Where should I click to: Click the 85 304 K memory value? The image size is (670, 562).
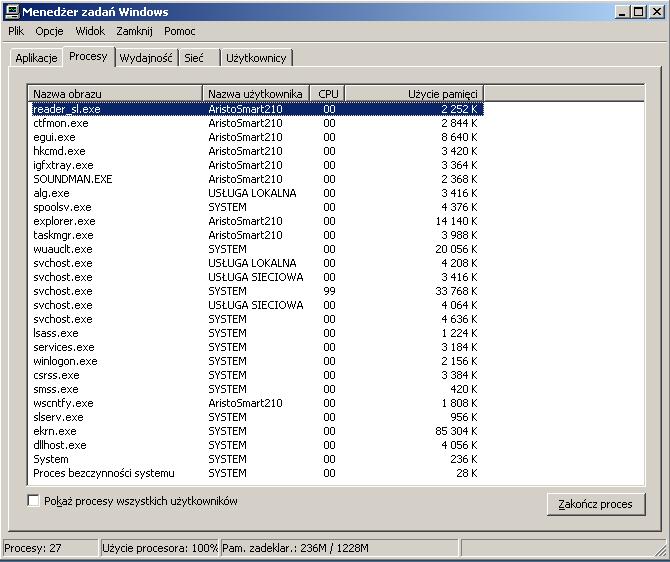coord(456,431)
